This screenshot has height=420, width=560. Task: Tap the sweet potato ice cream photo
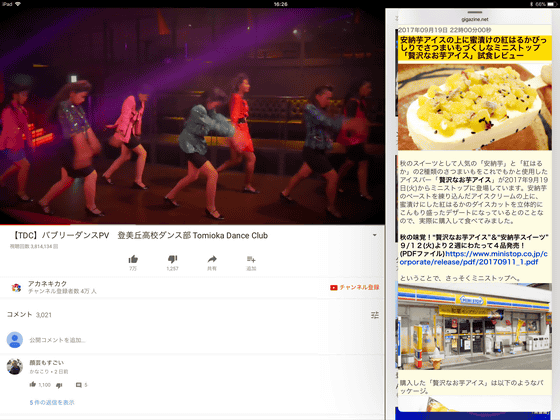(x=475, y=107)
